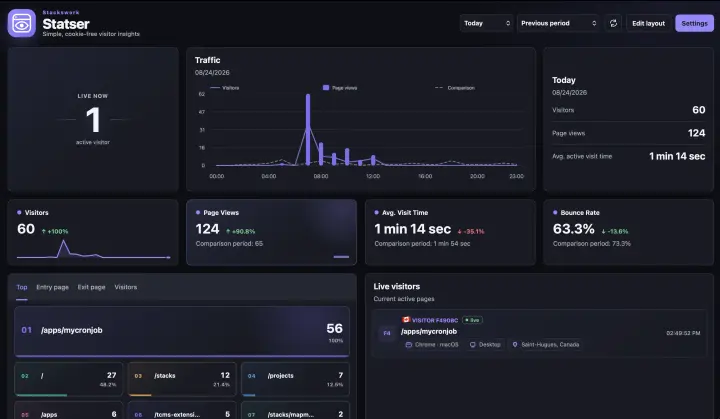Click the -35.1% visit time change indicator
The width and height of the screenshot is (720, 419).
[471, 231]
